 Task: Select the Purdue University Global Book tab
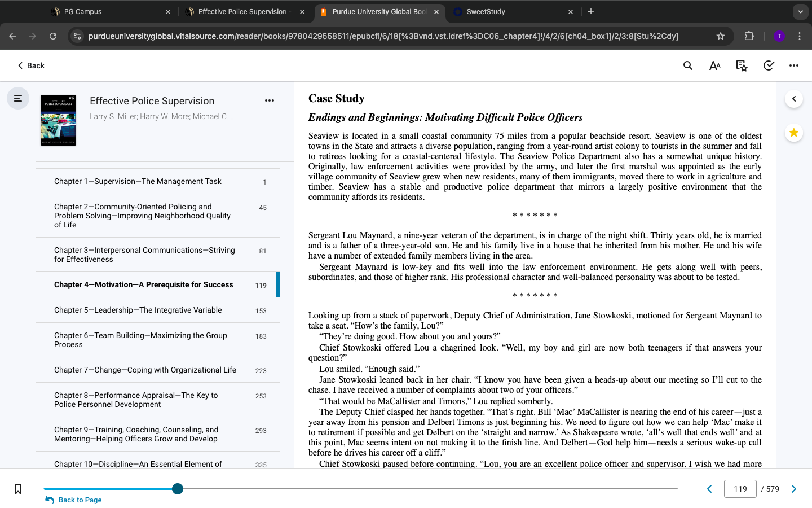tap(379, 11)
